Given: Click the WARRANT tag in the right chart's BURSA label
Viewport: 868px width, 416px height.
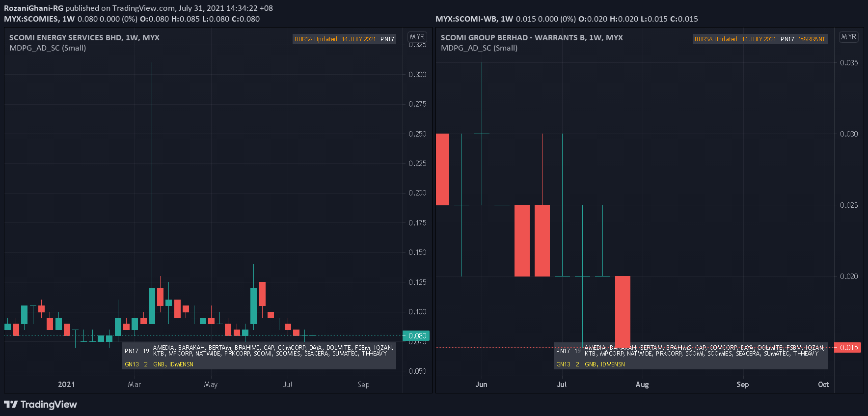Looking at the screenshot, I should click(x=812, y=39).
